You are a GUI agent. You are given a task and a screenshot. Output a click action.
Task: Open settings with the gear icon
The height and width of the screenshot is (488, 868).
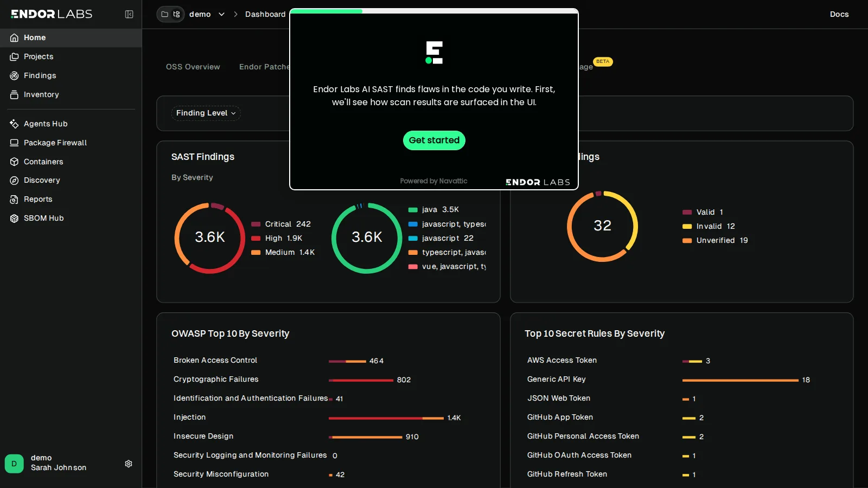coord(129,464)
